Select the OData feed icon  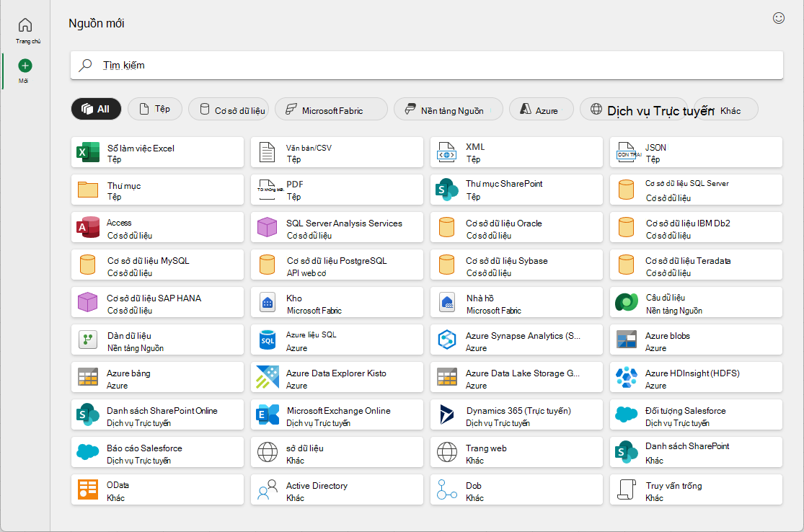pos(88,489)
